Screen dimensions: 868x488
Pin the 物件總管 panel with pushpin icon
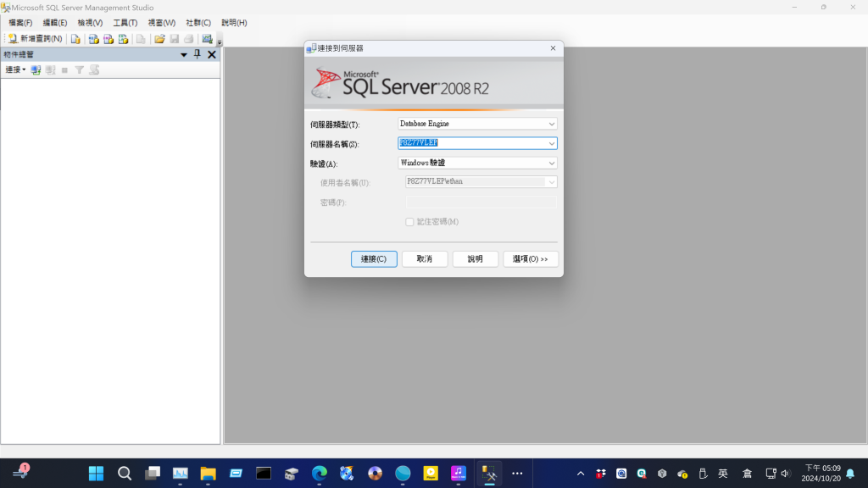click(x=198, y=54)
